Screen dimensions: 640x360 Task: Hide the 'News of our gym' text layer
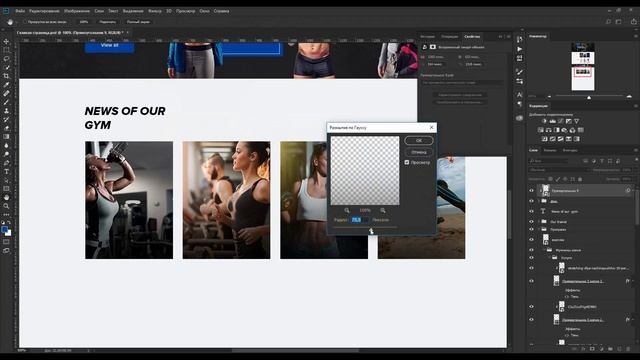point(531,211)
